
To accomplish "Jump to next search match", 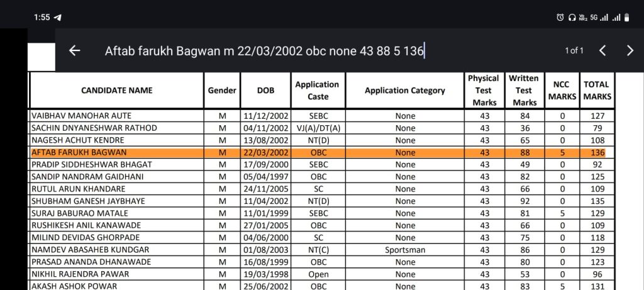I will click(x=630, y=51).
